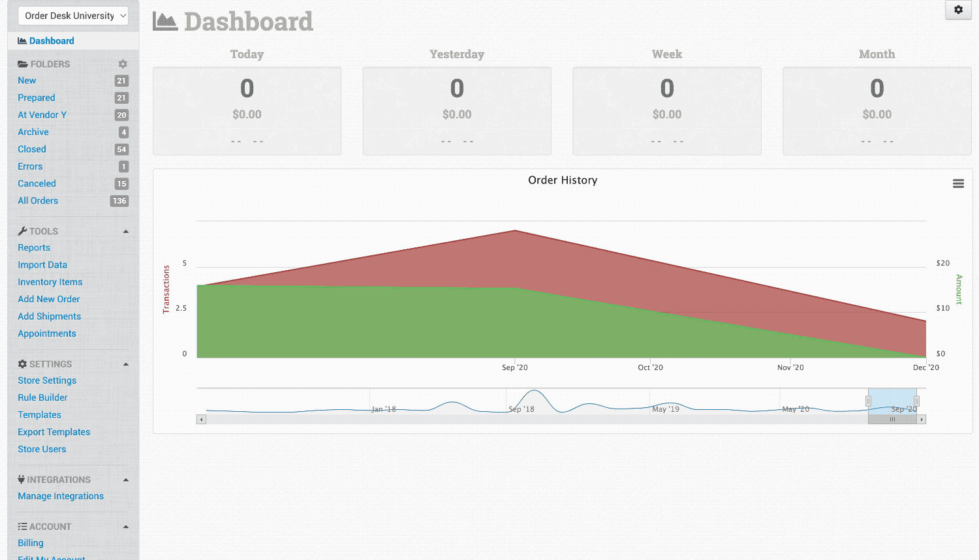Open the New orders folder

(27, 80)
